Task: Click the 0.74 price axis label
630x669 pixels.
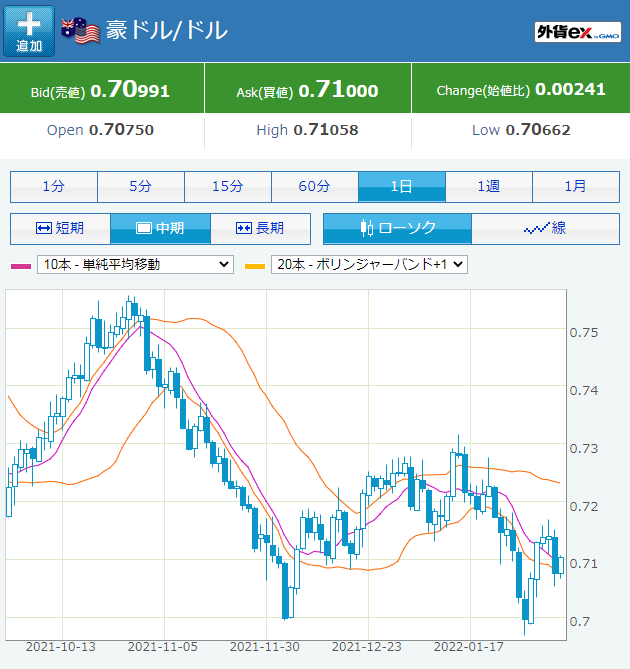Action: coord(584,390)
